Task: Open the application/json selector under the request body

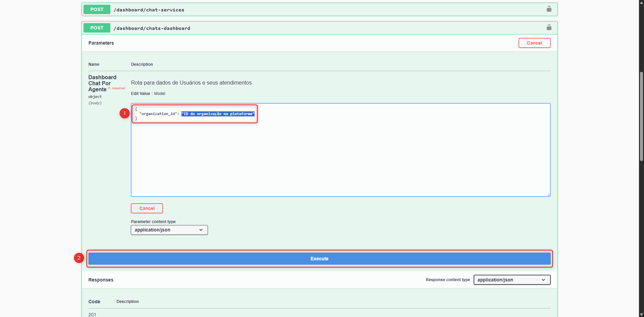Action: click(169, 230)
